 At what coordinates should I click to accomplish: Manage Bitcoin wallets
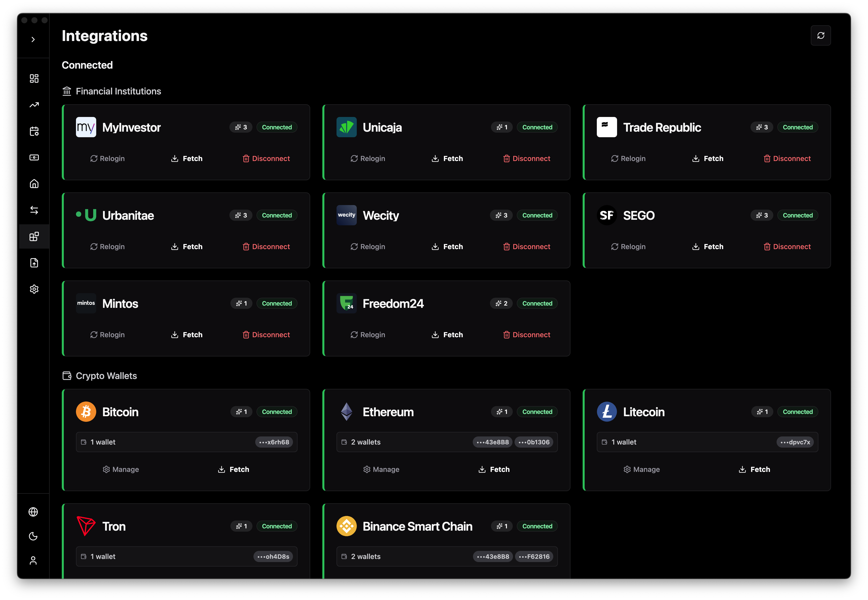point(121,470)
